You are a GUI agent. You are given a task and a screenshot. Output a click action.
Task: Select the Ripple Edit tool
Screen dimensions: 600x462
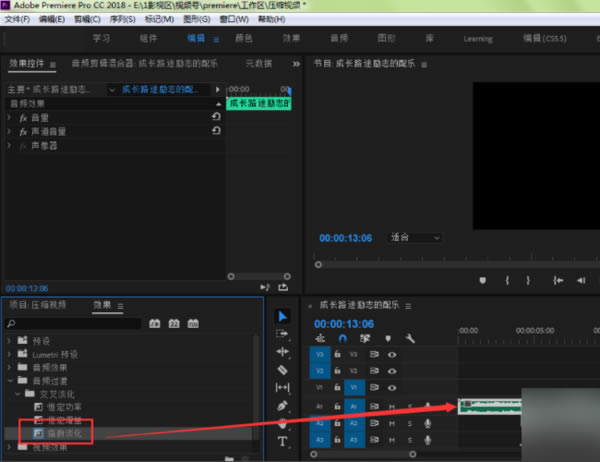click(x=282, y=352)
